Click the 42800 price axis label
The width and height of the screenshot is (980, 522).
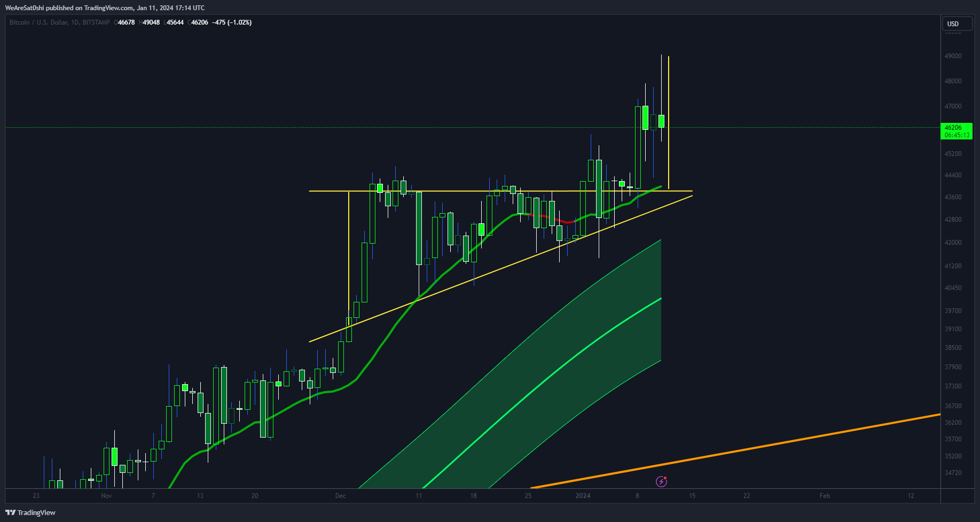click(953, 220)
